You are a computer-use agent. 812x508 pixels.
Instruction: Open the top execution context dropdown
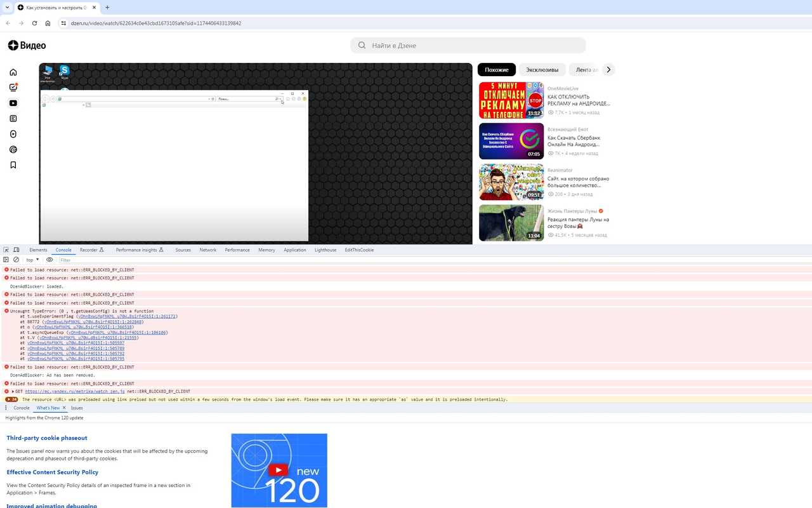[x=31, y=260]
